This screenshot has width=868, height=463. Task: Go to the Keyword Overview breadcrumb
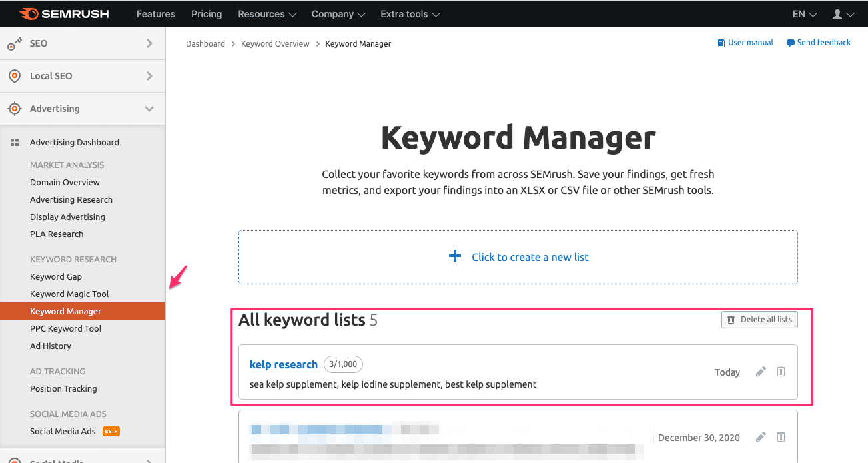[275, 43]
